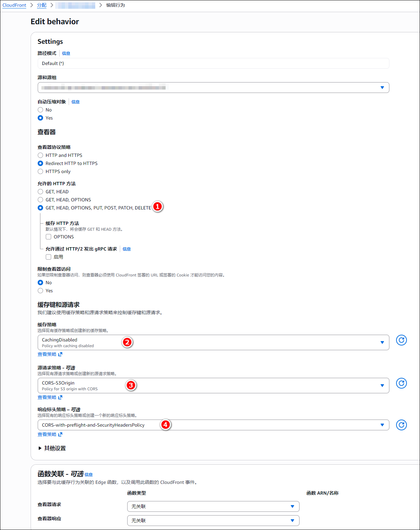Enable OPTIONS cached HTTP method checkbox

tap(48, 237)
